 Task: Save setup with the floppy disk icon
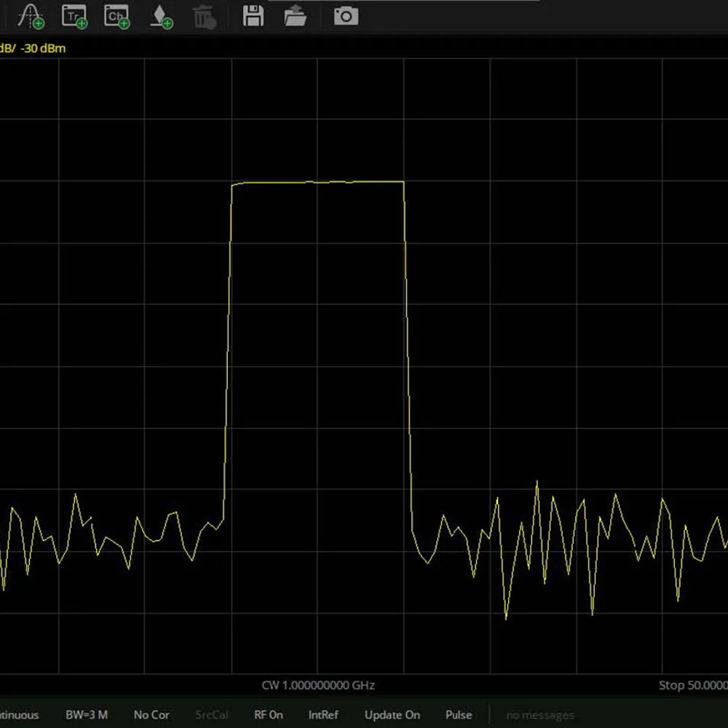[253, 15]
